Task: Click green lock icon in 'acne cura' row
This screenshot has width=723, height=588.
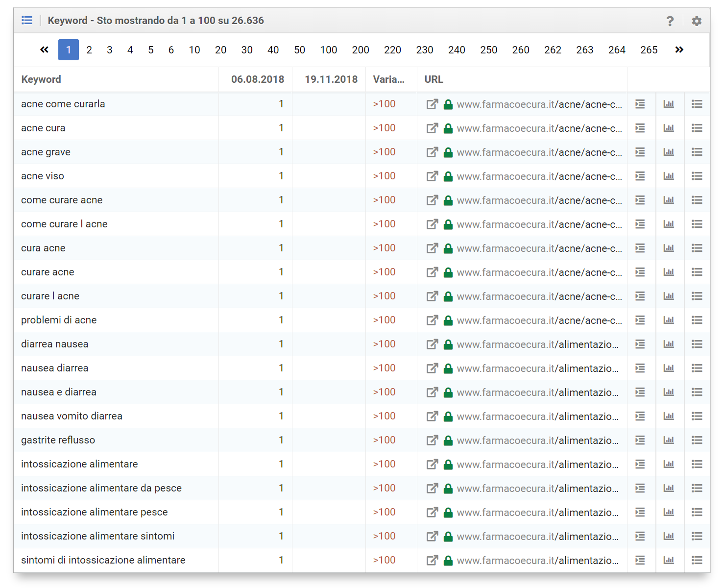Action: click(448, 128)
